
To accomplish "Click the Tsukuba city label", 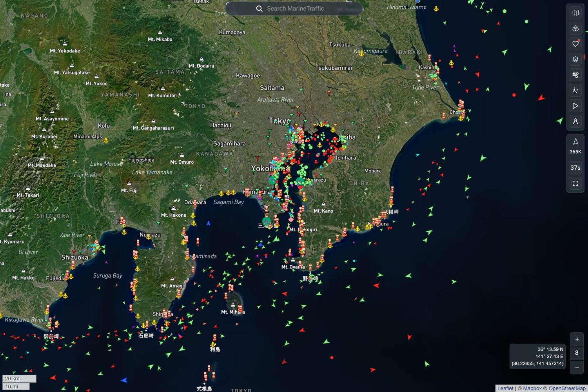I will (339, 45).
